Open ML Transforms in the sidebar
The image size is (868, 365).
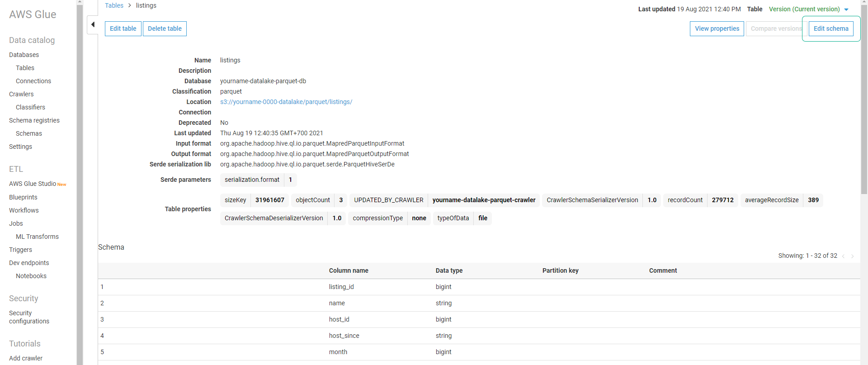click(37, 237)
